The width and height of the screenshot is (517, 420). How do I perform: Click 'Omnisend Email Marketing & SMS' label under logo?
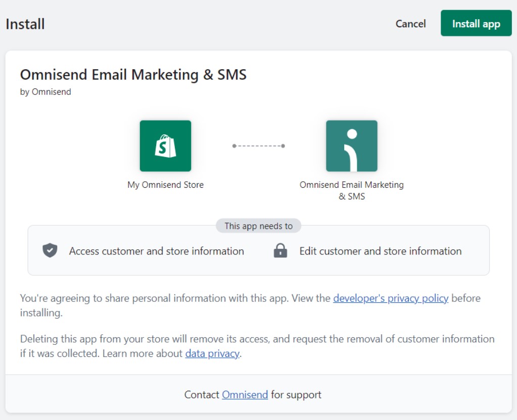pos(352,190)
